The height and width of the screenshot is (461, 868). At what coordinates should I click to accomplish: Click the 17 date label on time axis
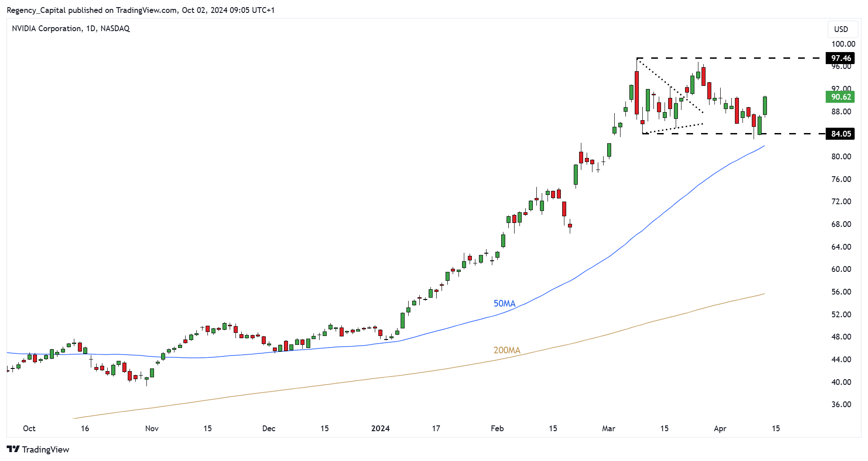coord(436,429)
